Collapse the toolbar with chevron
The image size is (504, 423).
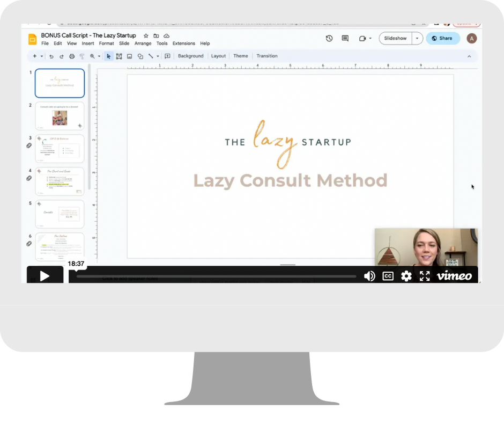[x=469, y=56]
